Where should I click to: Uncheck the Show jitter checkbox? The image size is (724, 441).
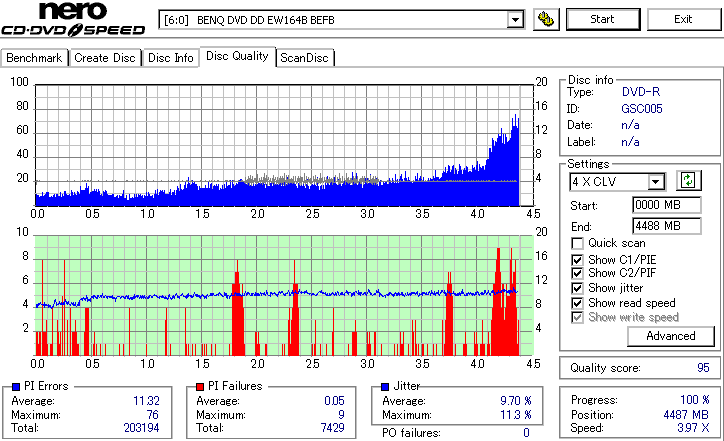[577, 288]
